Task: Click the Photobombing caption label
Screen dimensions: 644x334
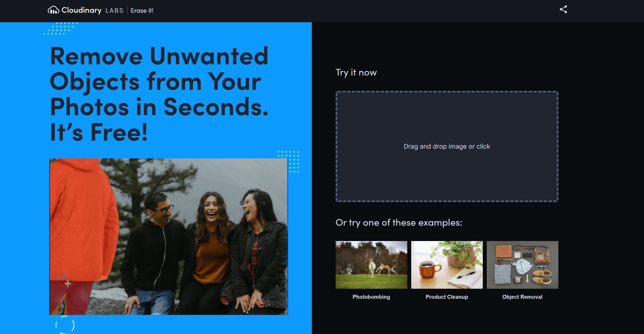Action: click(x=371, y=297)
